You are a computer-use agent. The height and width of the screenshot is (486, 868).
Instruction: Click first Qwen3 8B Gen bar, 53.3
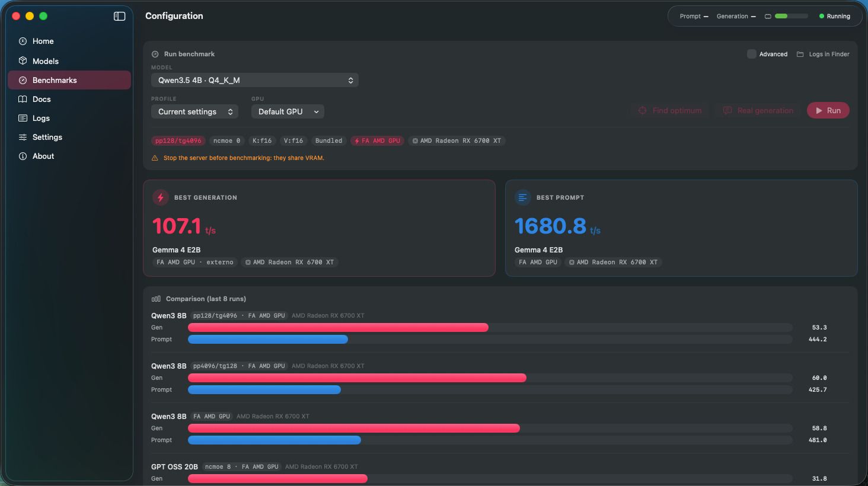[338, 327]
